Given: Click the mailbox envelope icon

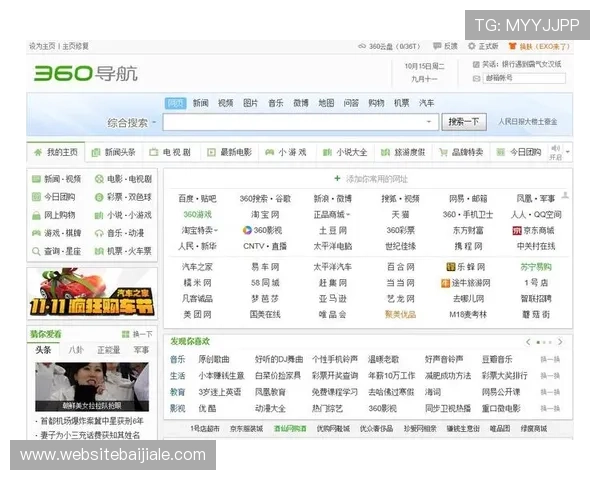Looking at the screenshot, I should pos(476,78).
